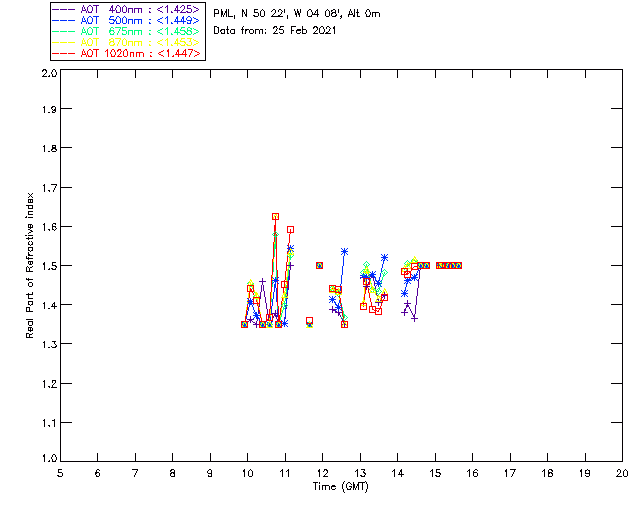Click the AOT 675nm legend entry
The width and height of the screenshot is (640, 512).
point(126,31)
